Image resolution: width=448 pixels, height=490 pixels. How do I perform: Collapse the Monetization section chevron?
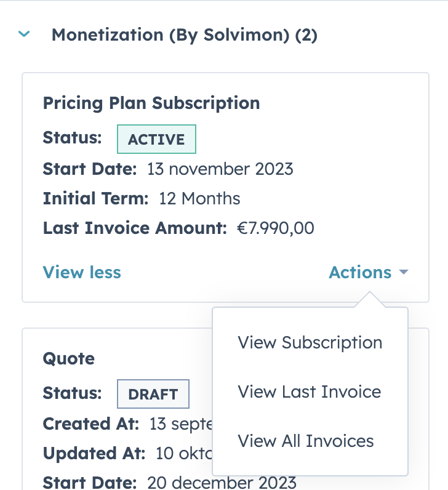tap(25, 35)
